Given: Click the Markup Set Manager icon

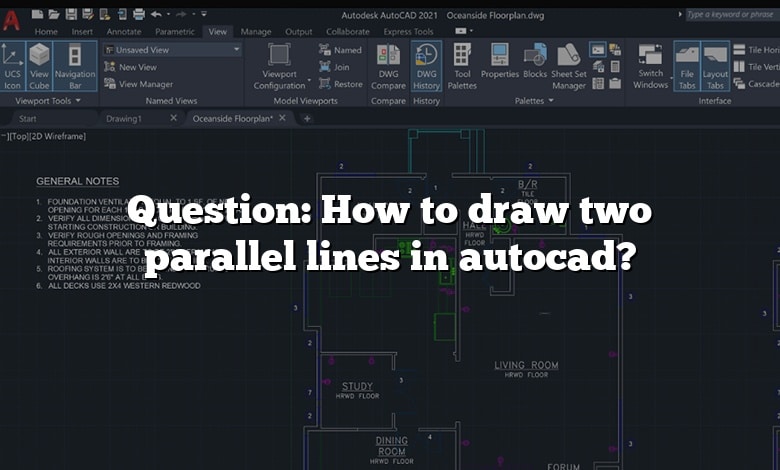Looking at the screenshot, I should pos(615,49).
